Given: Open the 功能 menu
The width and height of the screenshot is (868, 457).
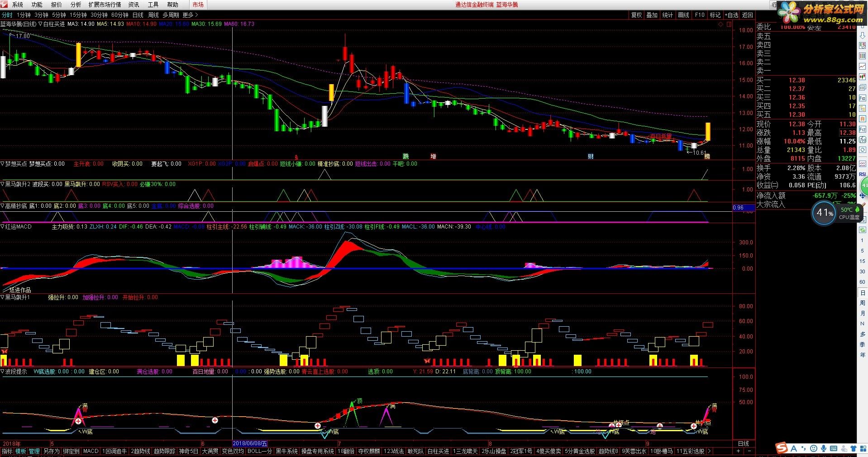Looking at the screenshot, I should pos(37,5).
